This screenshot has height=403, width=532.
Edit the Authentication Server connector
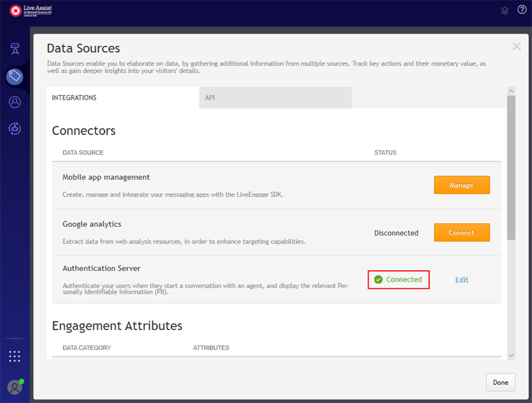tap(461, 280)
